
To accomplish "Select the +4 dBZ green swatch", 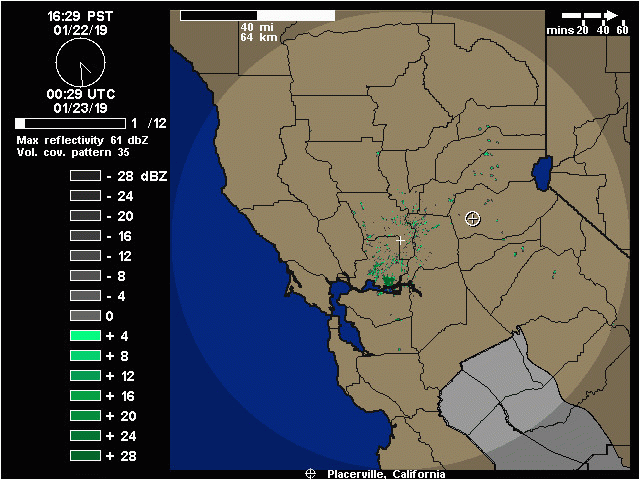I will point(85,336).
